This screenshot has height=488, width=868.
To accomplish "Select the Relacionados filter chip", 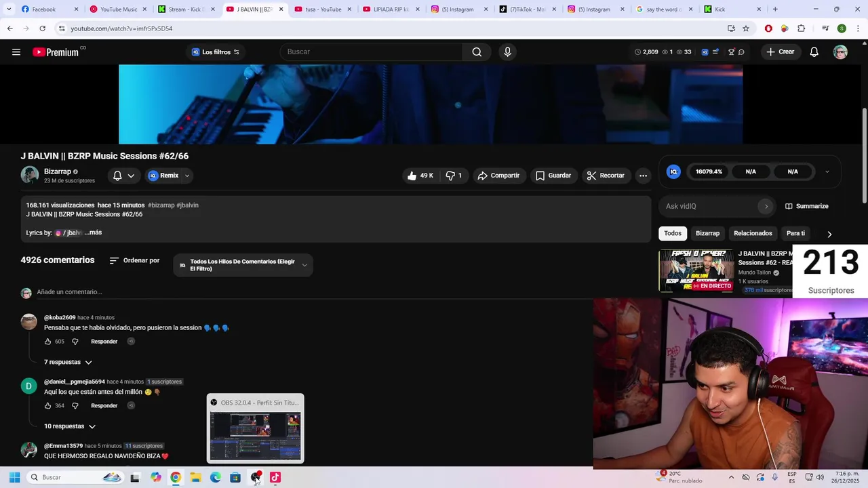I will 753,233.
